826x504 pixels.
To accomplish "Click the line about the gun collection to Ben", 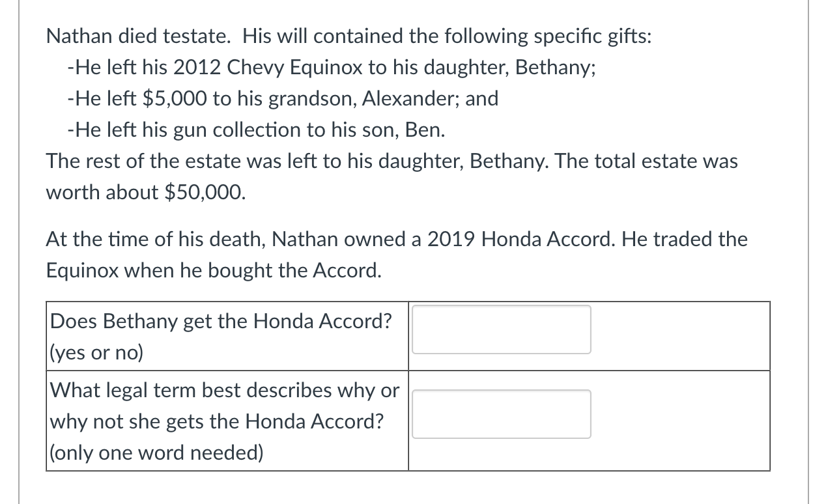I will tap(255, 130).
